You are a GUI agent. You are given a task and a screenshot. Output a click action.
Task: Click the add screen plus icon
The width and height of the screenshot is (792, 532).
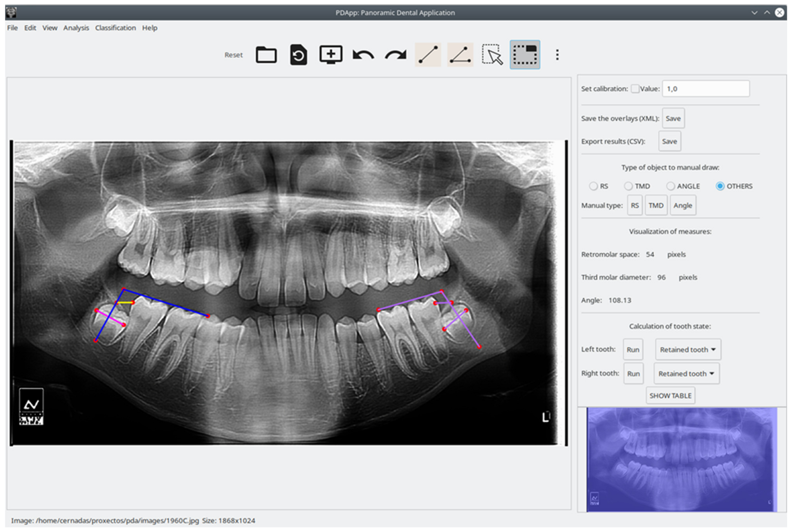331,54
